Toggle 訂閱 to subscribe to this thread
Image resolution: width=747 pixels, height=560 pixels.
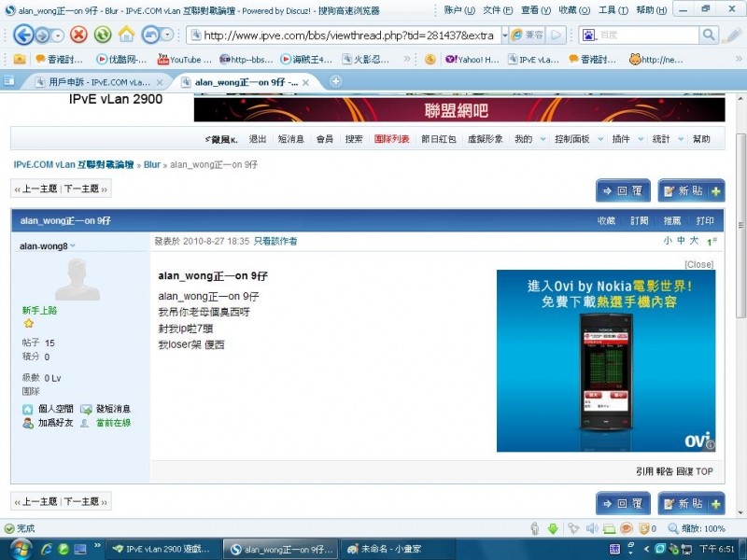[x=641, y=219]
